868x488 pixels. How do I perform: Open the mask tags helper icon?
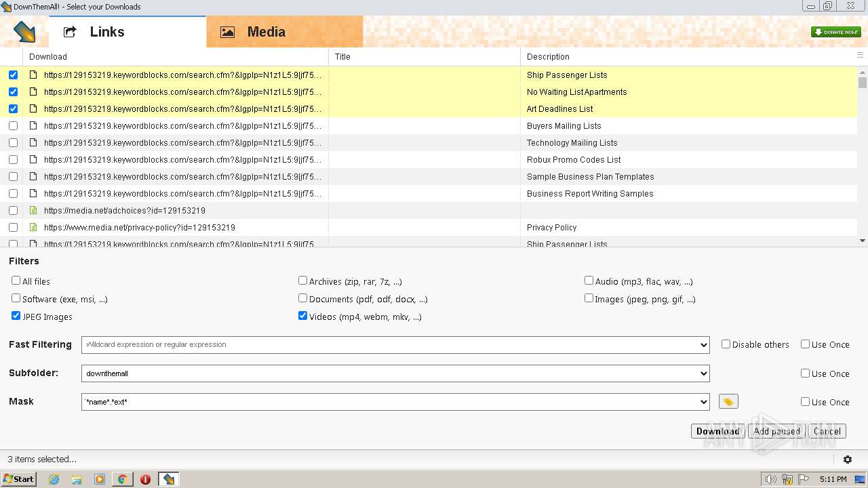(728, 402)
